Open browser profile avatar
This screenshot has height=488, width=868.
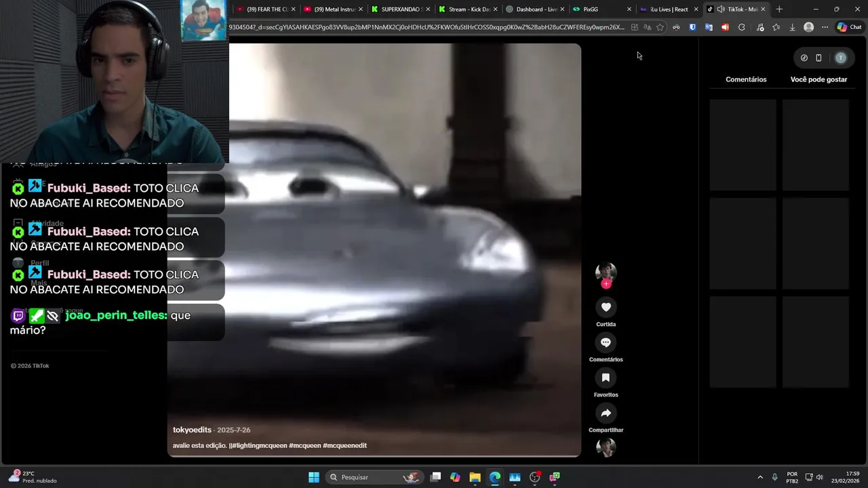tap(808, 27)
